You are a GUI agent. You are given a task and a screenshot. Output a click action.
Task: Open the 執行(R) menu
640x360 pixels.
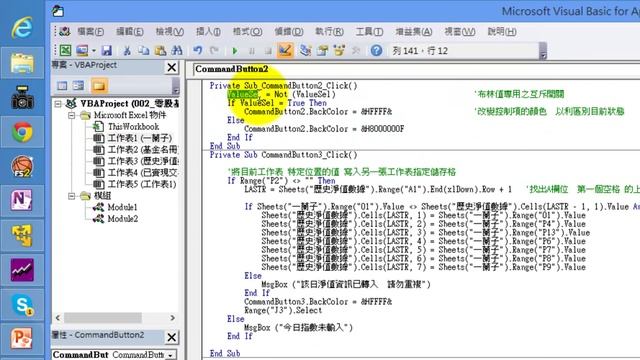pyautogui.click(x=329, y=31)
